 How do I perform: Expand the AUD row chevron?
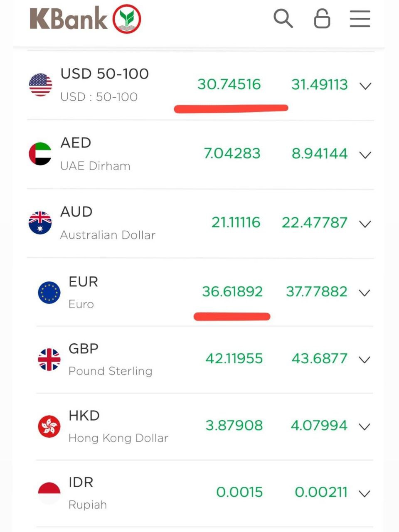click(x=365, y=224)
